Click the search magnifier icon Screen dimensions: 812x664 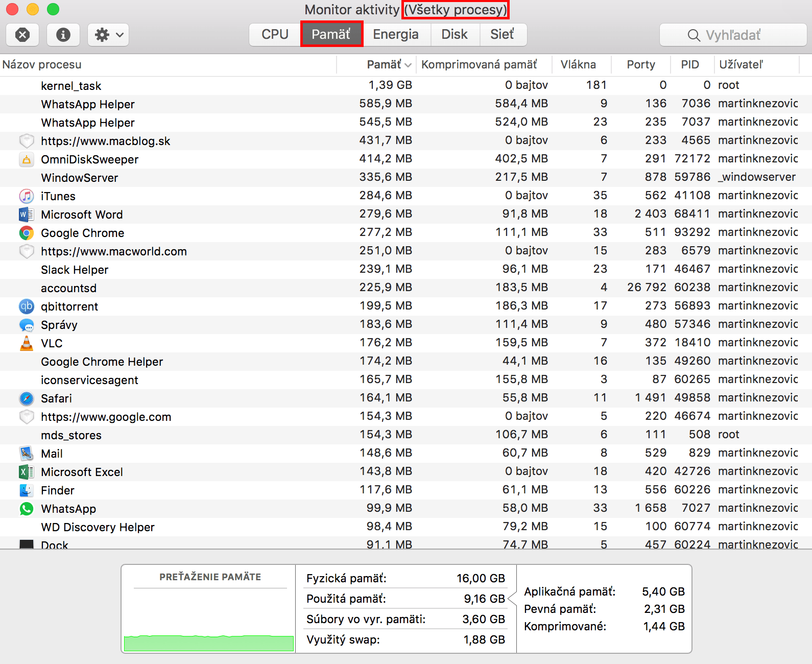694,35
